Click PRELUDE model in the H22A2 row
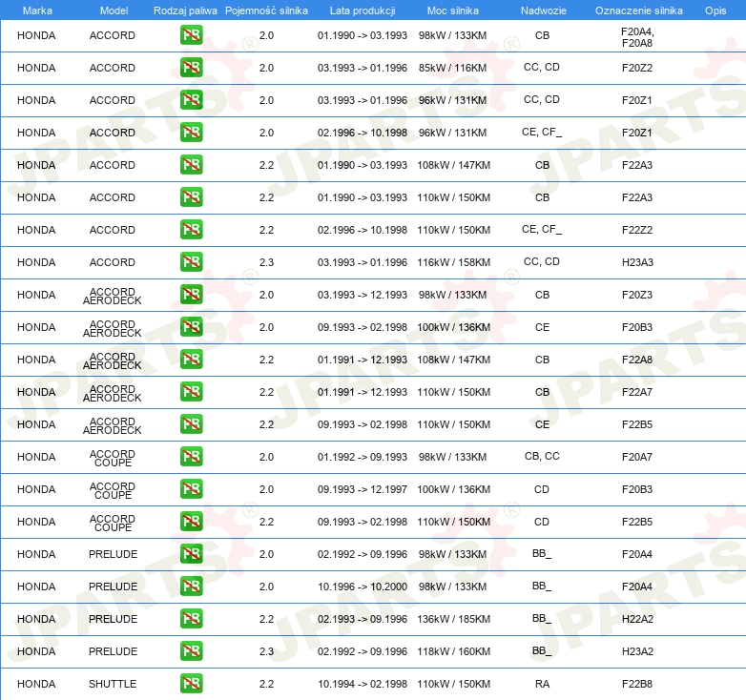746x700 pixels. (113, 619)
